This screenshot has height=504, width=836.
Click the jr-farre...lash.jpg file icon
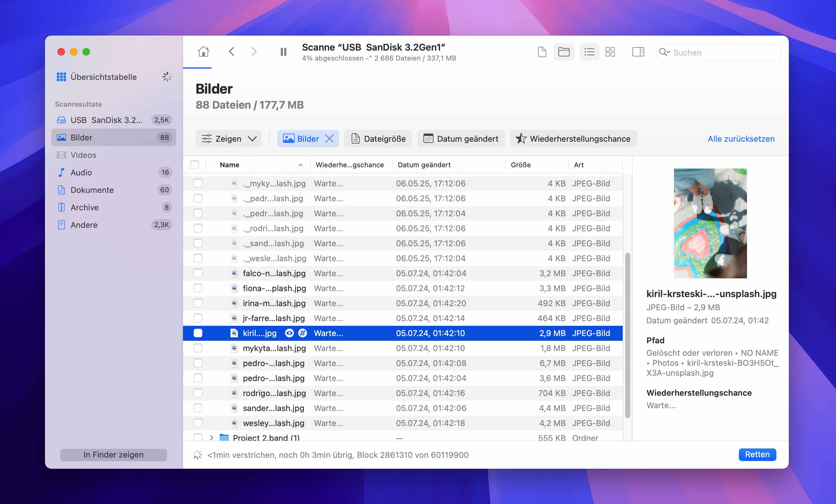[234, 318]
